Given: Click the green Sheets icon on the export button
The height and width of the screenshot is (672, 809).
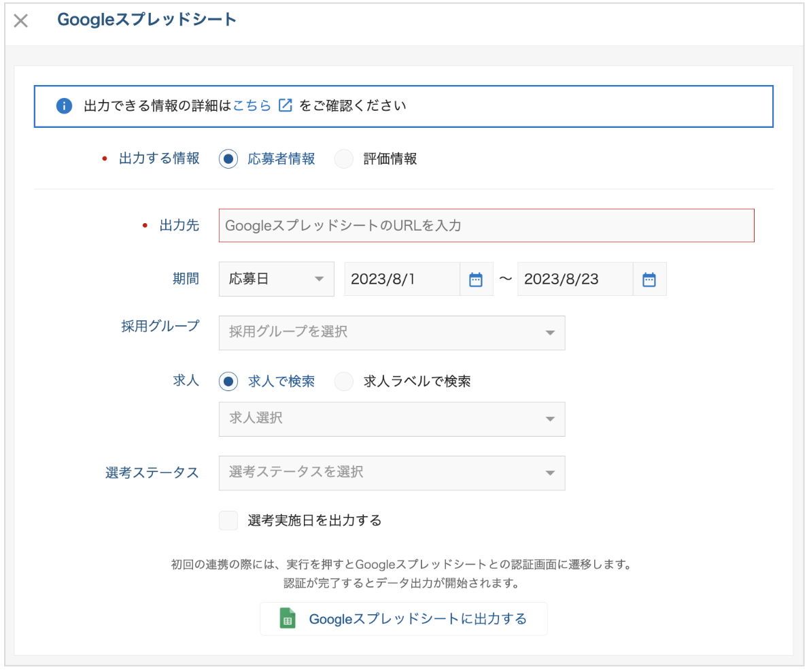Looking at the screenshot, I should coord(288,618).
